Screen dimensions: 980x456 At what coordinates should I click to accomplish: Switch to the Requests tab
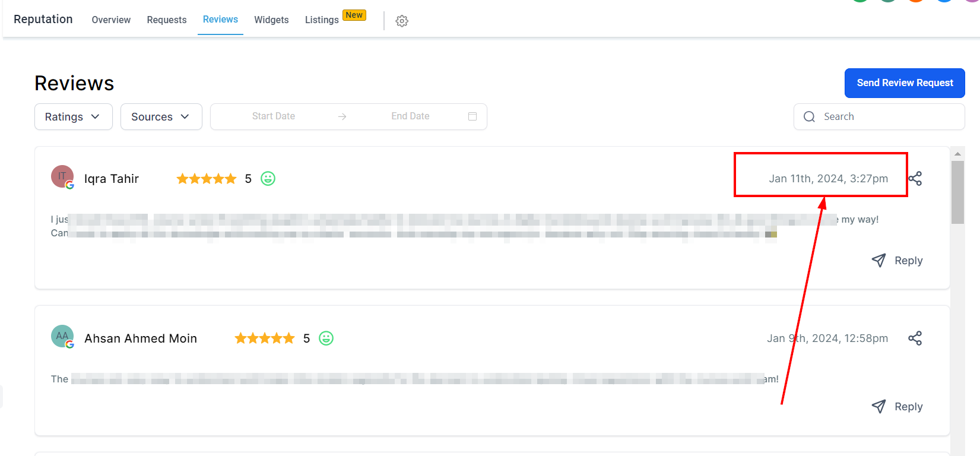coord(167,20)
